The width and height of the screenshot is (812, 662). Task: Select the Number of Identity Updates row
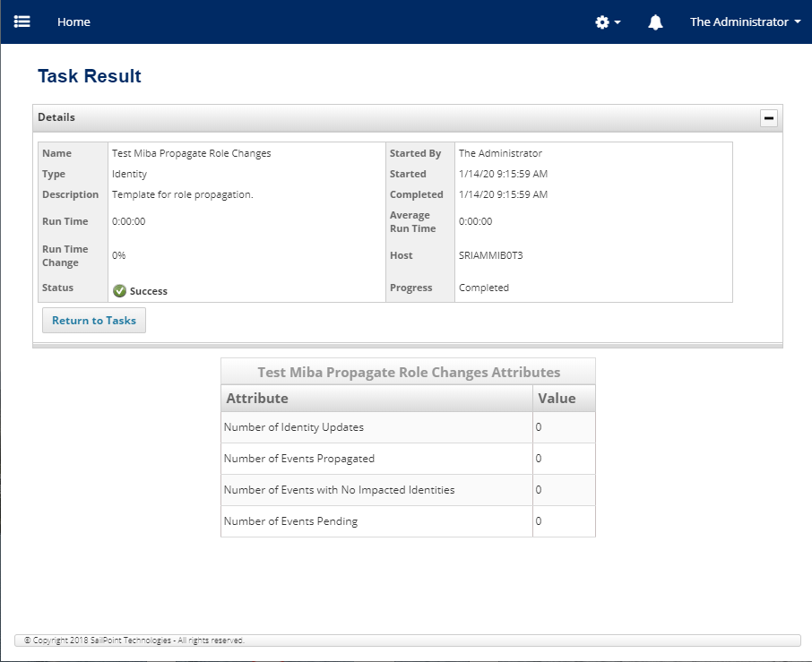(294, 427)
